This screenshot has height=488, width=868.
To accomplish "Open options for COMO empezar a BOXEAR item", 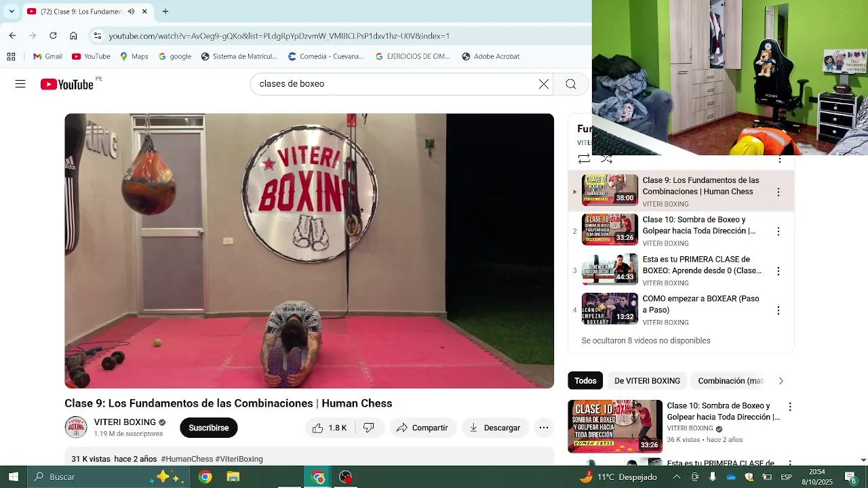I will click(x=778, y=310).
